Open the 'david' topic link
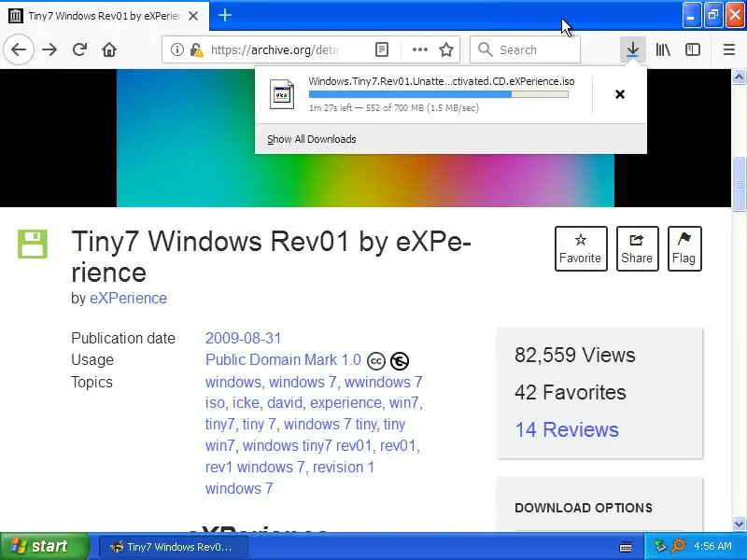This screenshot has height=560, width=747. (285, 403)
